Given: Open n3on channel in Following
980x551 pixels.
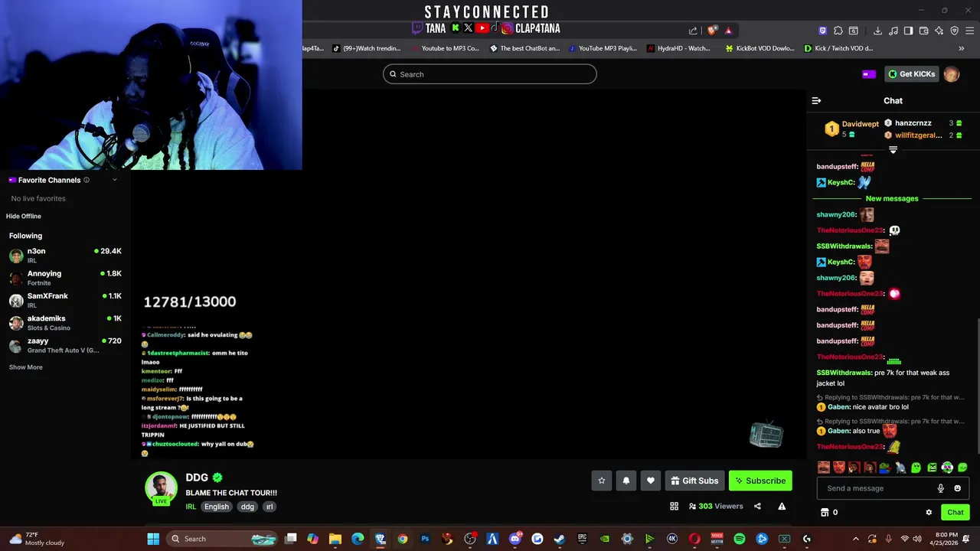Looking at the screenshot, I should (65, 256).
